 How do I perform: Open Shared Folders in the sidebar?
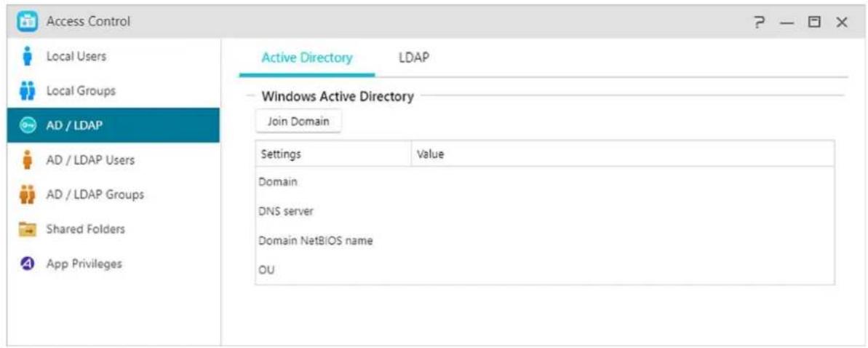click(114, 229)
